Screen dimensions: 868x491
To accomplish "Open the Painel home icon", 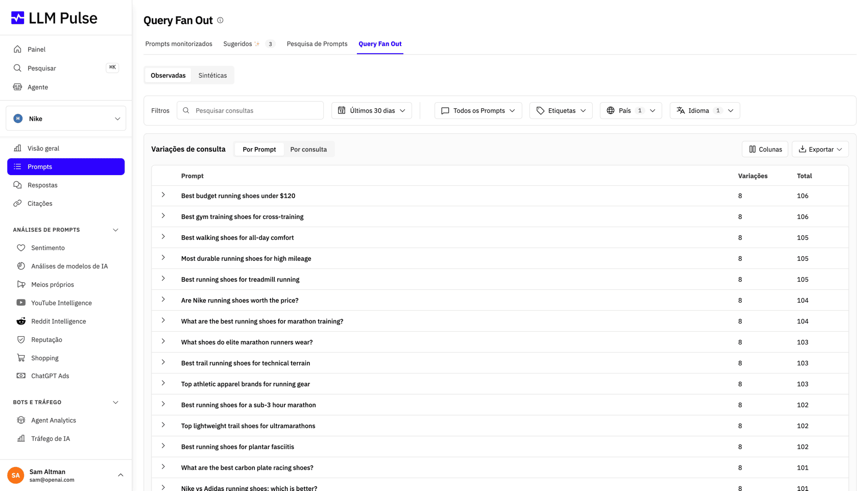I will [x=17, y=50].
